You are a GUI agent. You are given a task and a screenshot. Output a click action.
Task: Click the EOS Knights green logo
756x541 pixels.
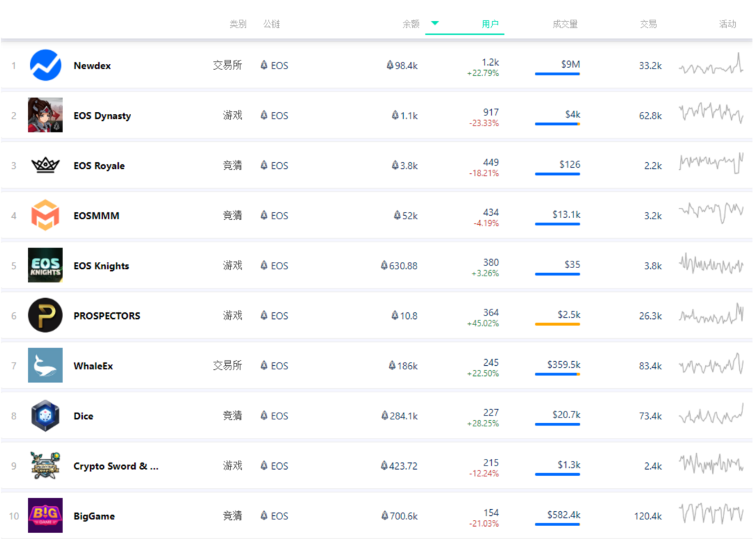(45, 265)
